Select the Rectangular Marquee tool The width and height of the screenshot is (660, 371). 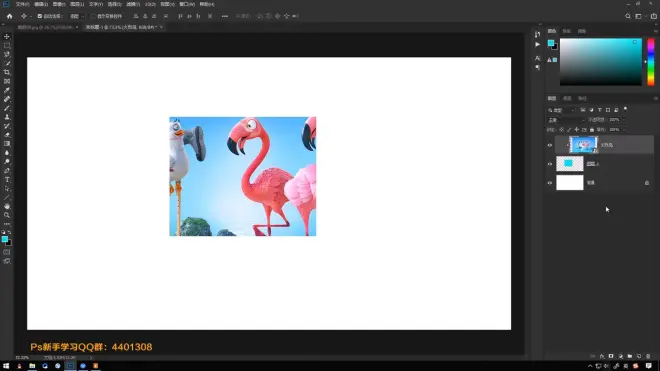(7, 45)
